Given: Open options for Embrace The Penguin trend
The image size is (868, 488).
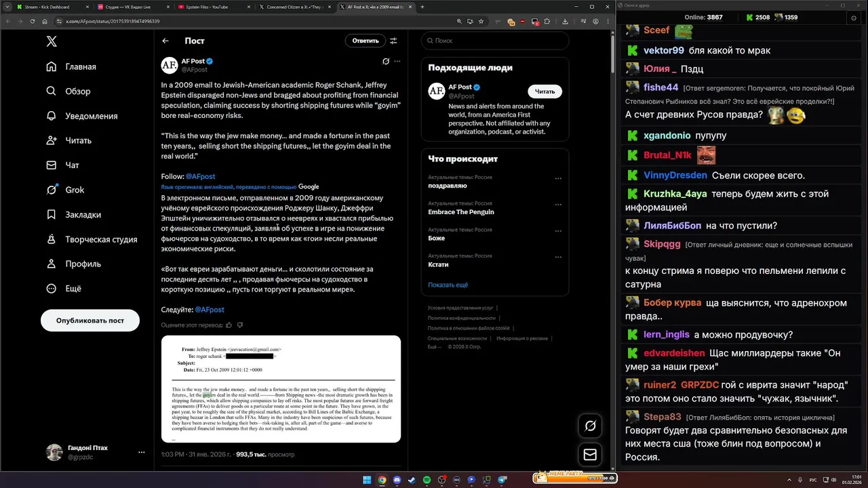Looking at the screenshot, I should click(558, 206).
